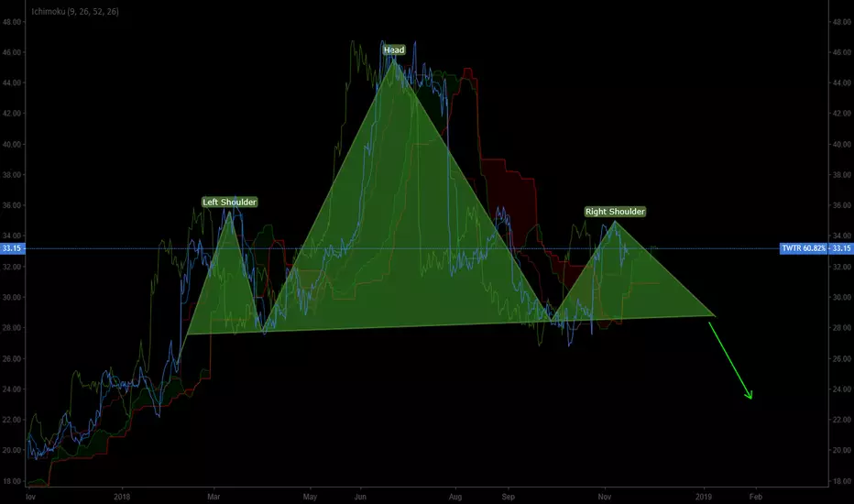Click the May label on the time axis
The image size is (854, 504).
pyautogui.click(x=310, y=497)
